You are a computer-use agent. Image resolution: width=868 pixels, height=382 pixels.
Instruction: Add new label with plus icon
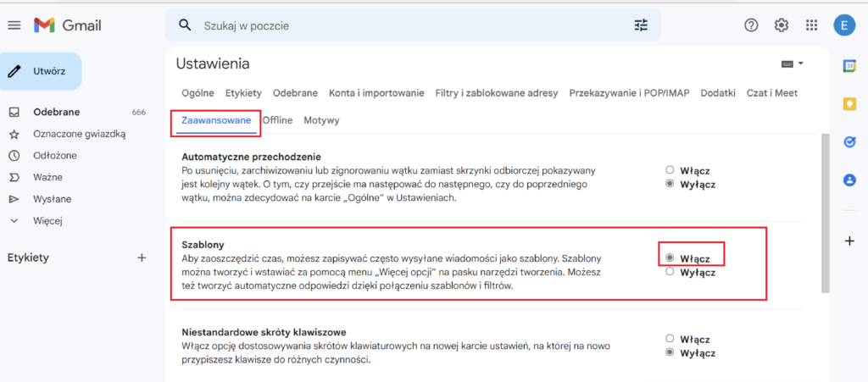click(142, 257)
